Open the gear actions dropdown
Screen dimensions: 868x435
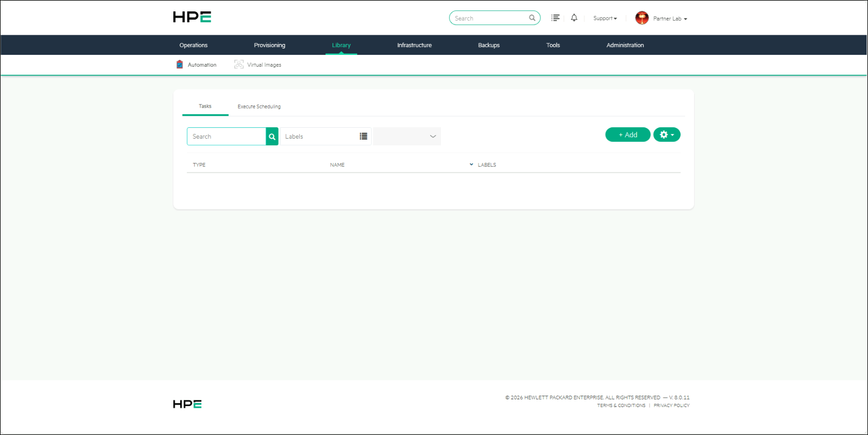pyautogui.click(x=667, y=134)
